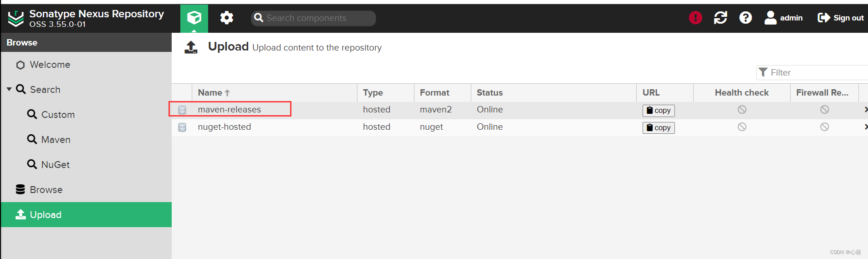Sort by the Name column header

click(275, 93)
